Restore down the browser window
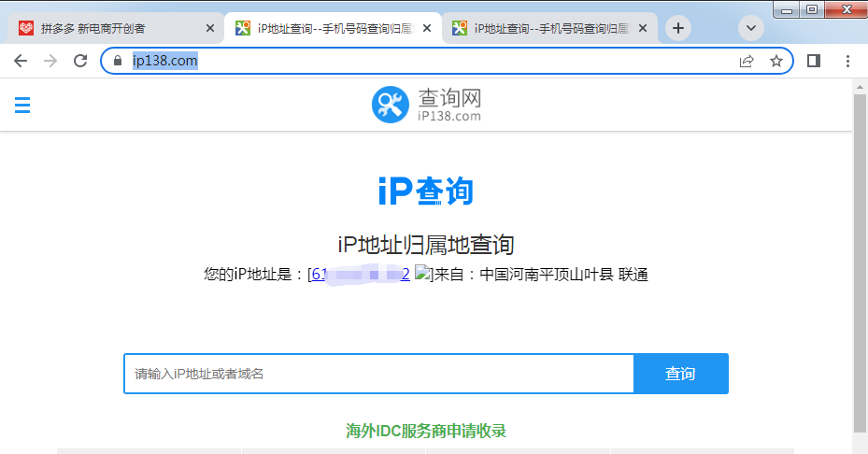Image resolution: width=868 pixels, height=454 pixels. point(812,9)
